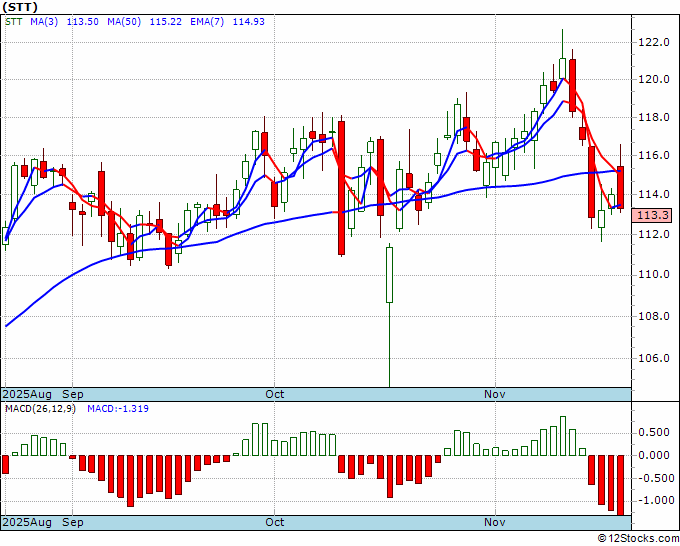The image size is (680, 546).
Task: Click the EMA(7) value 114.93
Action: (248, 22)
